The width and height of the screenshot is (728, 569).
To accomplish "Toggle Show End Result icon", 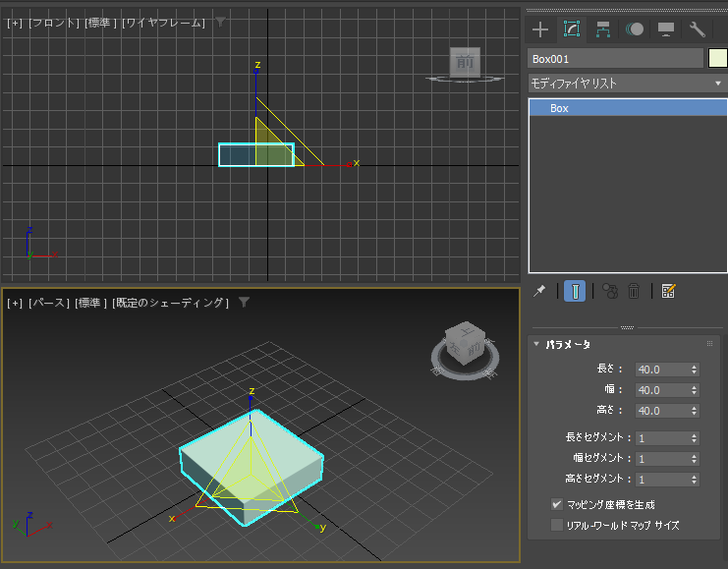I will point(576,291).
